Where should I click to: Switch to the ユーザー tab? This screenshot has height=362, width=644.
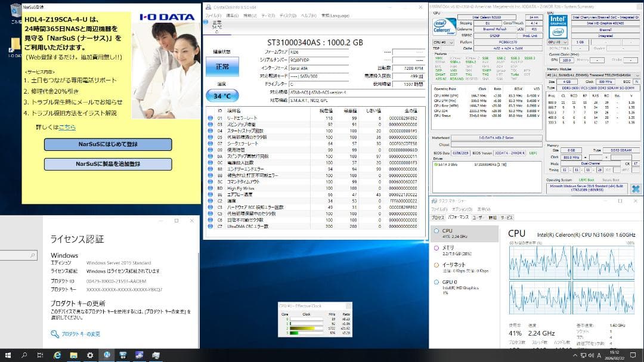(x=478, y=217)
